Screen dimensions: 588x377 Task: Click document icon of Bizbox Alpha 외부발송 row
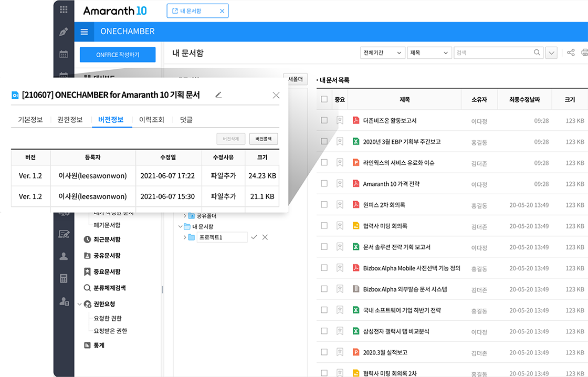tap(356, 289)
